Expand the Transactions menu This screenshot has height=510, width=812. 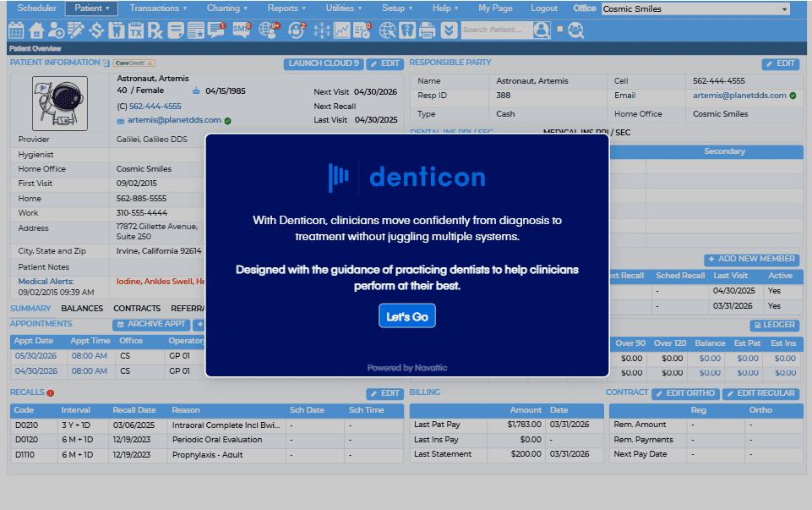tap(158, 8)
